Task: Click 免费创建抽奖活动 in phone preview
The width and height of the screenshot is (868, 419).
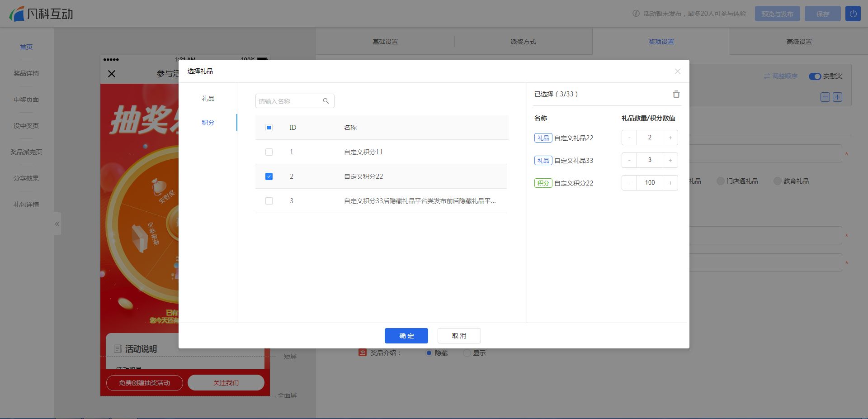Action: [145, 383]
